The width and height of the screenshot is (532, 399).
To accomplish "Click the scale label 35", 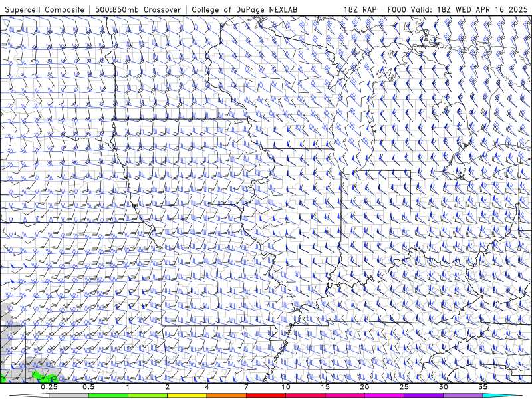I will click(x=483, y=387).
